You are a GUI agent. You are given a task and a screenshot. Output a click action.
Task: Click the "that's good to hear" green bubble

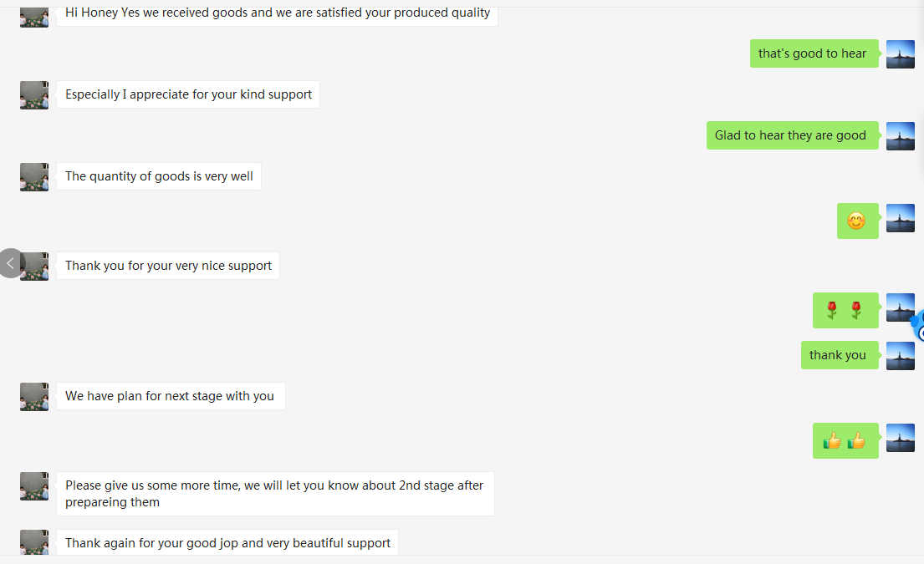(814, 53)
